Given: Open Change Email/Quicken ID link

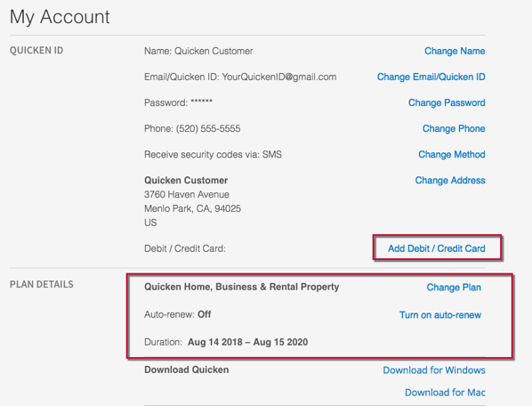Looking at the screenshot, I should (431, 77).
